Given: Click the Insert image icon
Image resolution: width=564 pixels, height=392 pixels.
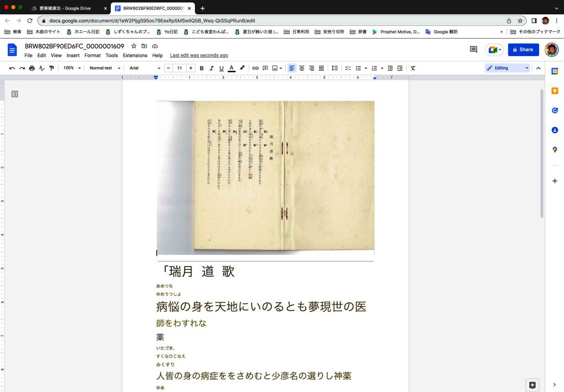Looking at the screenshot, I should pos(275,68).
